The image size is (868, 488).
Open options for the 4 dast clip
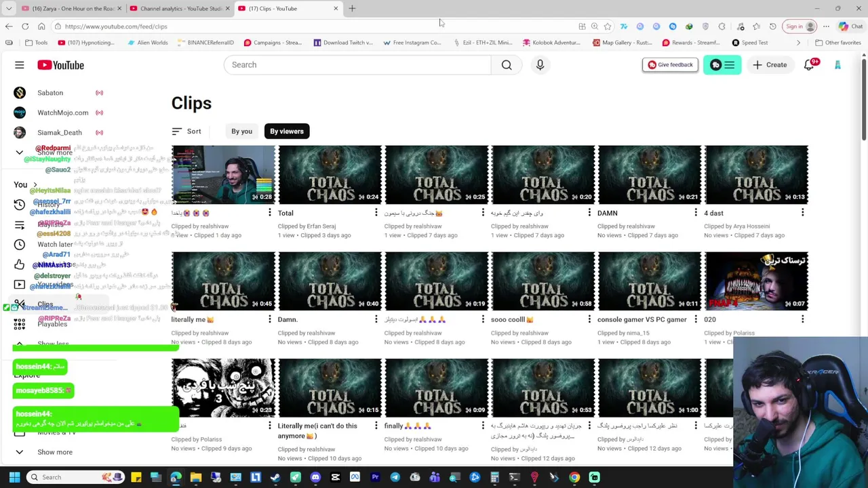803,213
